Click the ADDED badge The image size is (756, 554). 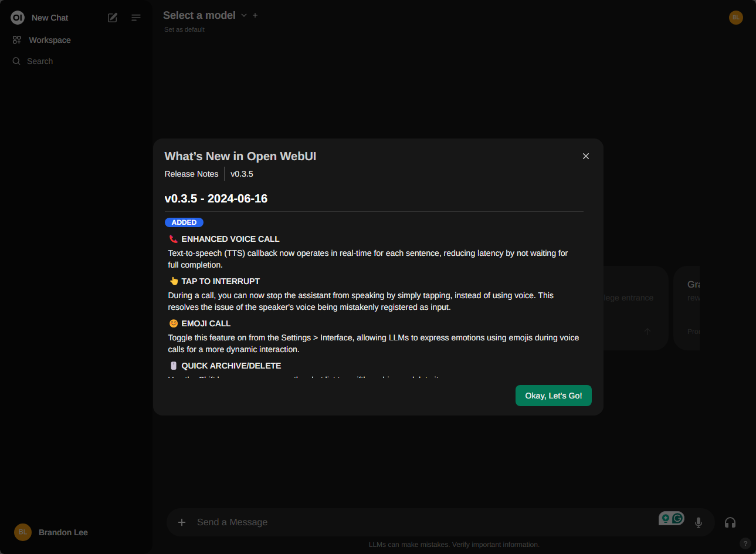click(x=184, y=222)
